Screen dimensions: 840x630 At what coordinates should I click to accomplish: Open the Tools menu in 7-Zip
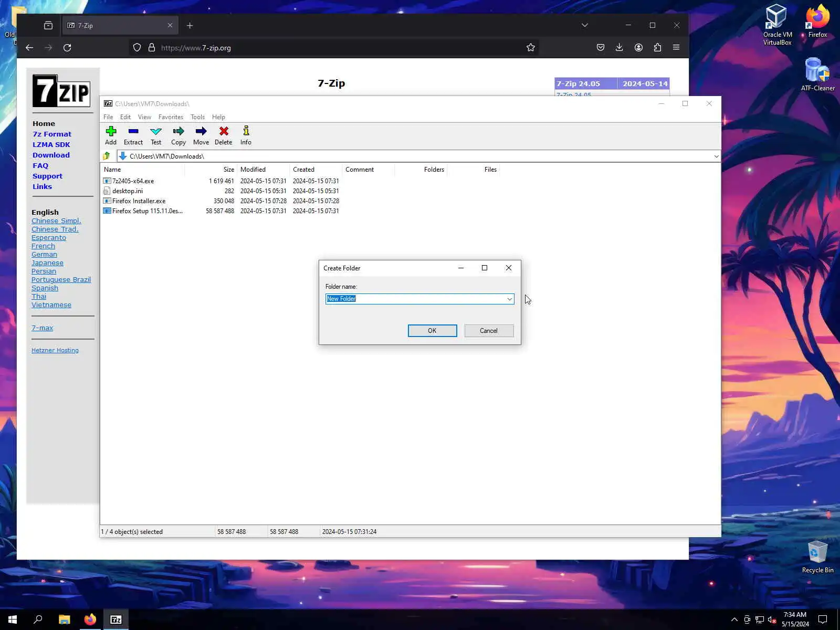click(x=197, y=117)
